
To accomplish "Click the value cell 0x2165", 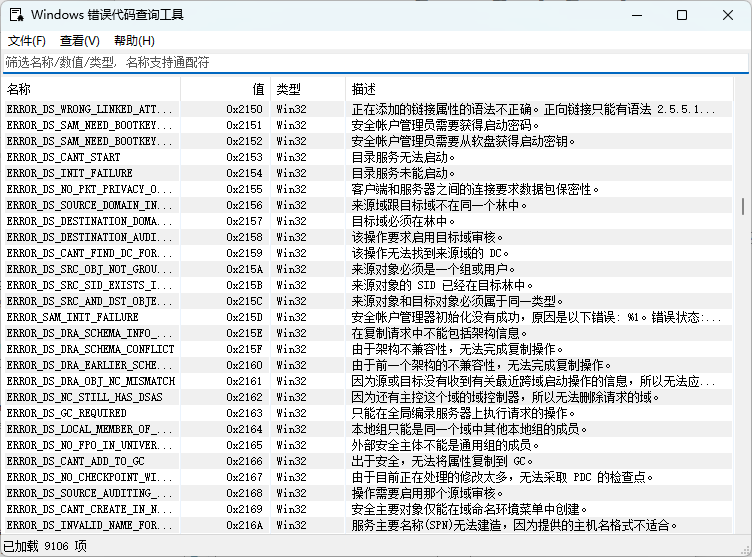I will [x=244, y=445].
